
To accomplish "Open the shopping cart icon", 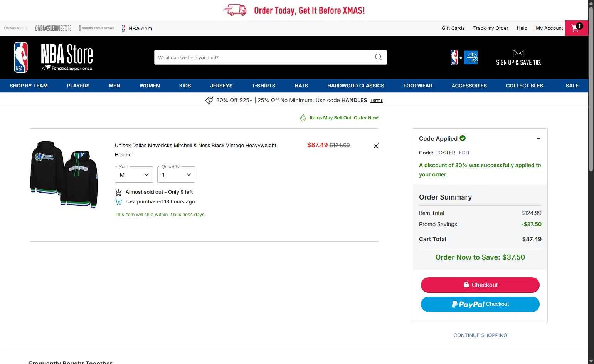I will pos(577,28).
